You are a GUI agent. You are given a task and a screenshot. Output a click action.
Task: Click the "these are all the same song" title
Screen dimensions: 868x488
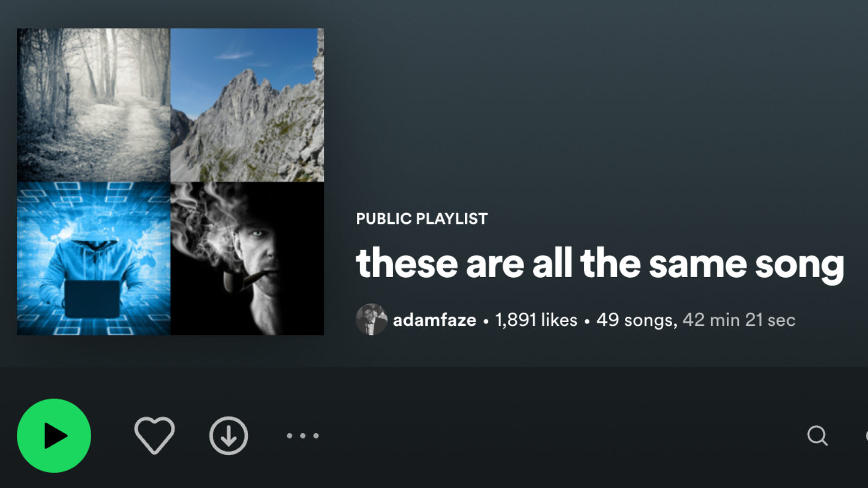[x=600, y=264]
